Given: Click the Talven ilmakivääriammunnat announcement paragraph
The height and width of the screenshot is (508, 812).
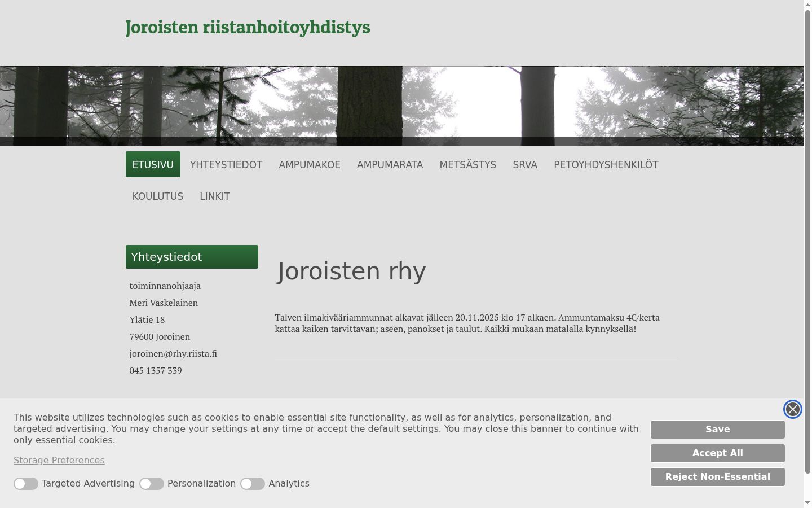Looking at the screenshot, I should (467, 323).
